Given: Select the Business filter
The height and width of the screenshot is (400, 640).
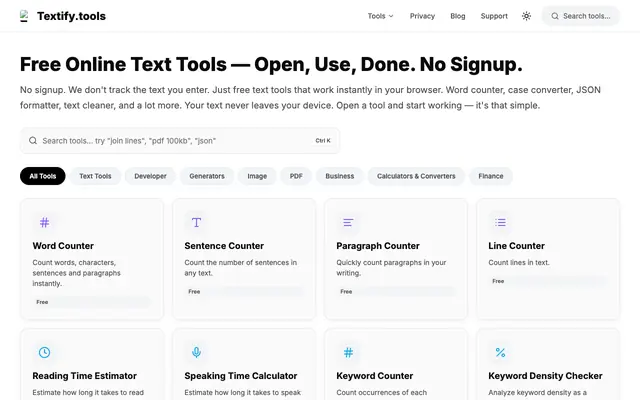Looking at the screenshot, I should [x=340, y=176].
